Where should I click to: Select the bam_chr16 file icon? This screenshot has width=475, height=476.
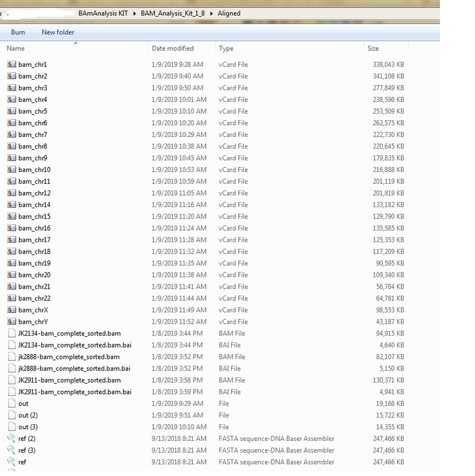pos(11,228)
